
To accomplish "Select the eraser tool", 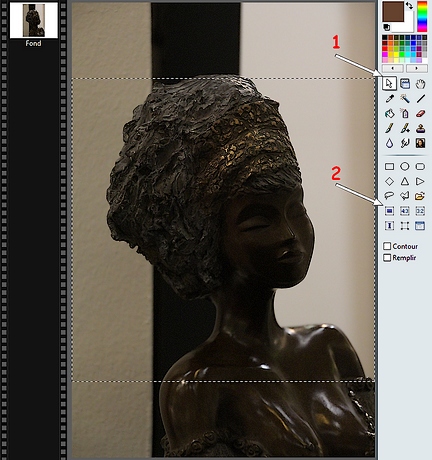I will point(420,114).
